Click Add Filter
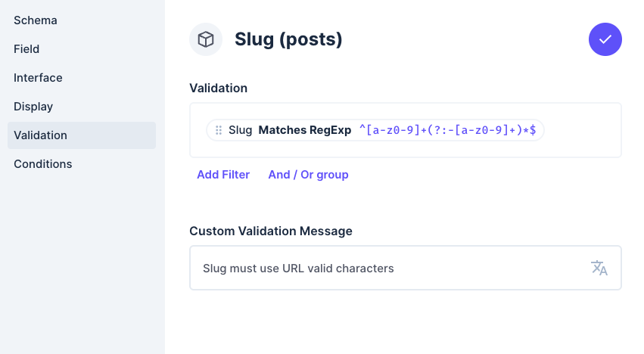The image size is (644, 354). click(x=223, y=175)
